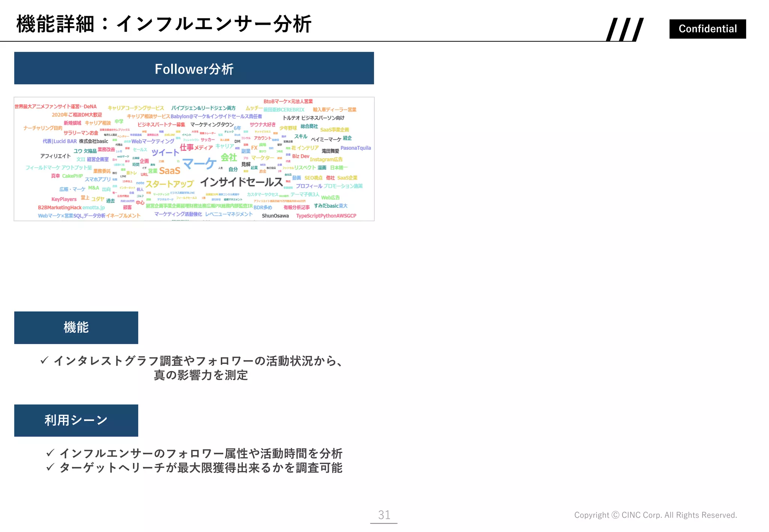Click the checkmark before インフルエンサーのフォロワー属性
This screenshot has height=532, width=769.
(x=50, y=453)
